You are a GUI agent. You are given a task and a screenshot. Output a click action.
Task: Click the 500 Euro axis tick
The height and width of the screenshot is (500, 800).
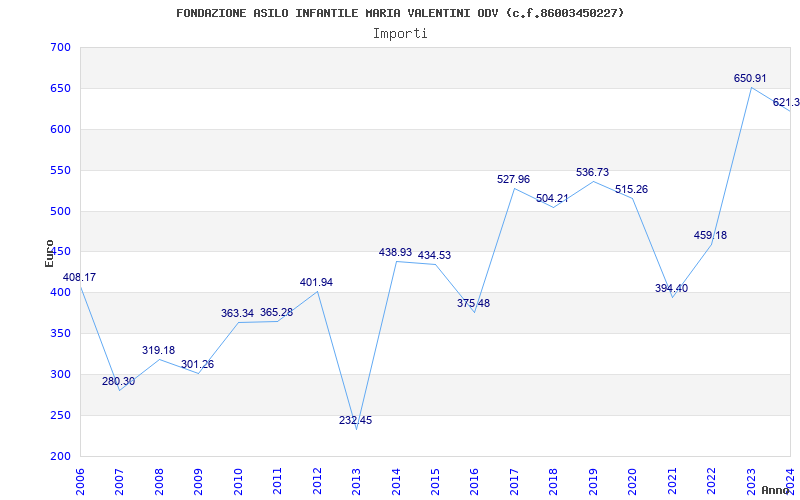point(60,211)
